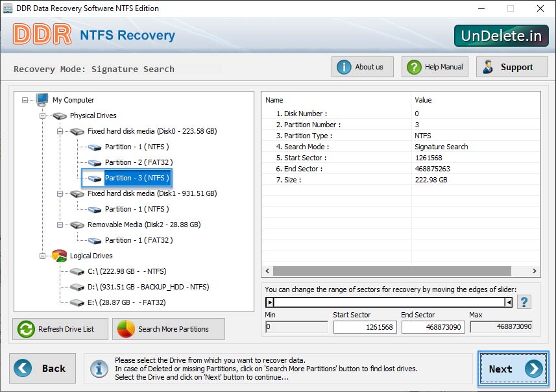The image size is (556, 392).
Task: Collapse the My Computer tree node
Action: pyautogui.click(x=25, y=101)
